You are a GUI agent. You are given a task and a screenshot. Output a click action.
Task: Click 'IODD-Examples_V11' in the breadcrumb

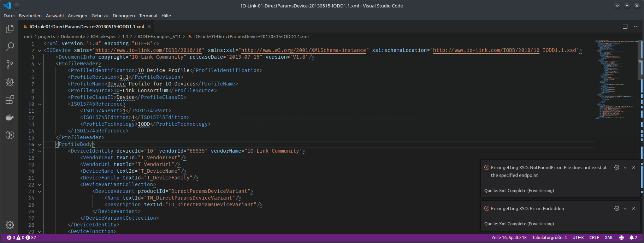[159, 36]
